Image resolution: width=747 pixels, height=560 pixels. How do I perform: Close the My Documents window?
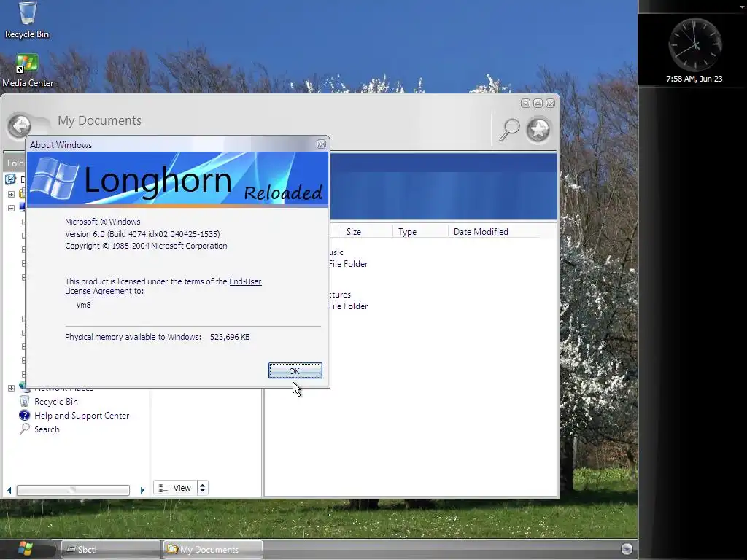550,104
